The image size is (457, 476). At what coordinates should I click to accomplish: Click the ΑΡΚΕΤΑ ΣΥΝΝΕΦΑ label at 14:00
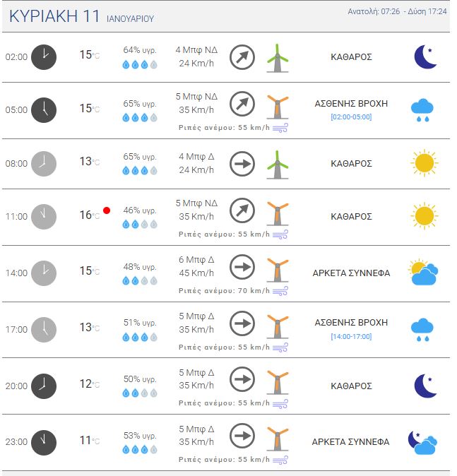point(351,273)
